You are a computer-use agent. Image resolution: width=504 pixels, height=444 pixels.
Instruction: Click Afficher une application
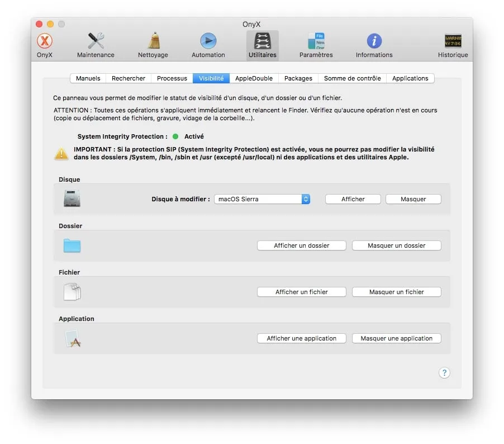pyautogui.click(x=302, y=338)
